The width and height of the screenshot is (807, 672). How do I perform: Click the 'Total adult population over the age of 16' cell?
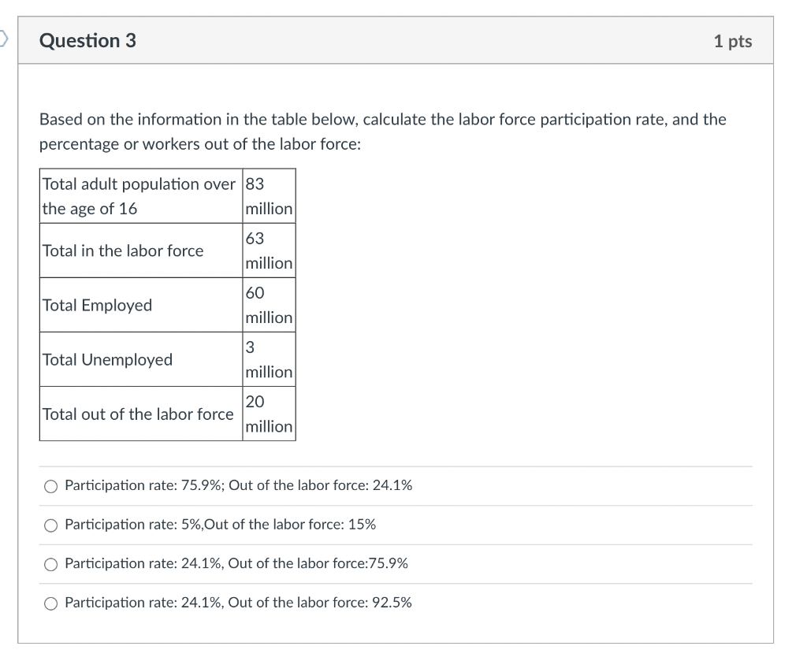pyautogui.click(x=141, y=196)
